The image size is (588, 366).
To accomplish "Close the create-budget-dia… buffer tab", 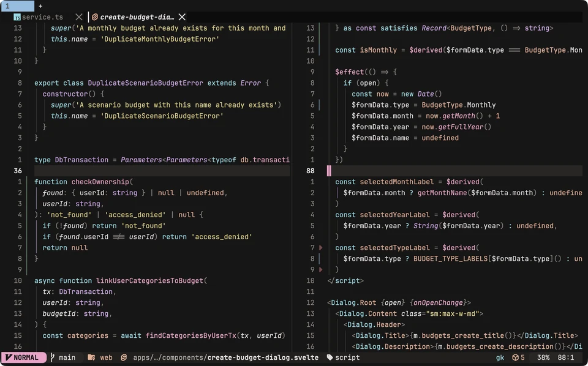I will 182,17.
